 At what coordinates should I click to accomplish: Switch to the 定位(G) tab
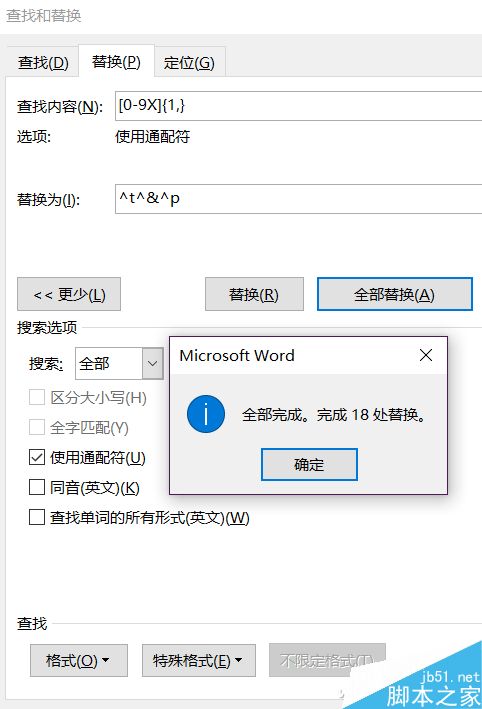[x=189, y=62]
